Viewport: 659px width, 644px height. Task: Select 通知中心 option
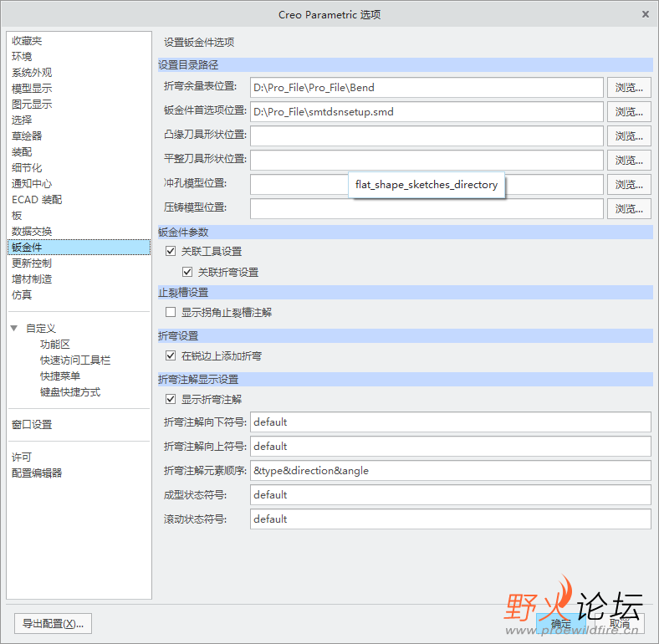[32, 184]
